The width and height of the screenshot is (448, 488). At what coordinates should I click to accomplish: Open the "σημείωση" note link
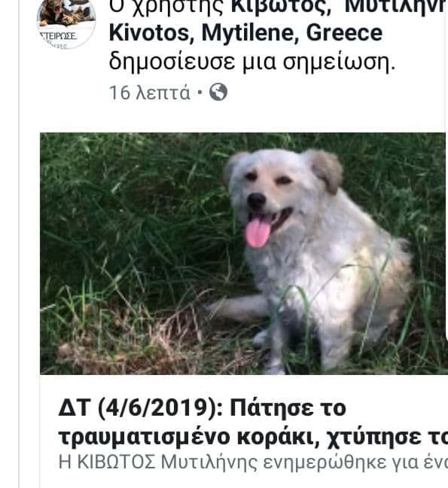(339, 63)
